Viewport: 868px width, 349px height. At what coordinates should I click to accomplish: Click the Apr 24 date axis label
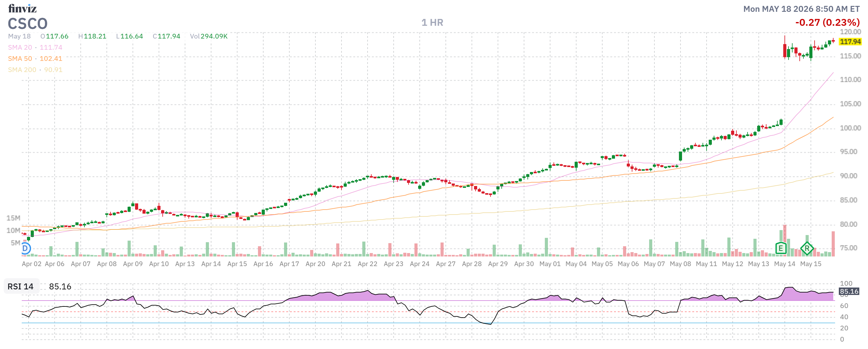[x=419, y=264]
